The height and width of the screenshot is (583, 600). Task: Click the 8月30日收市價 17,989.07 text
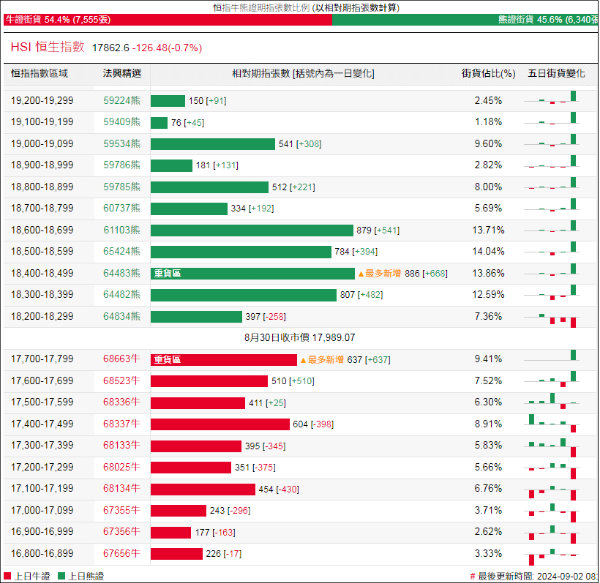coord(300,338)
